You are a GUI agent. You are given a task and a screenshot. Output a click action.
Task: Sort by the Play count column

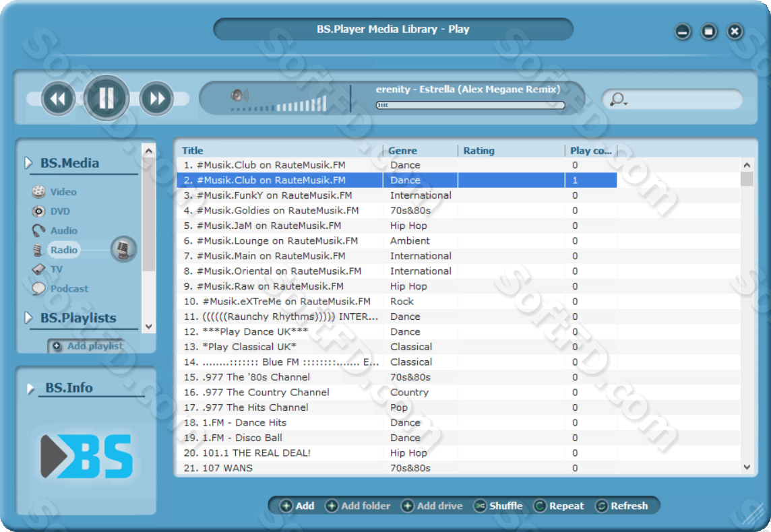590,151
